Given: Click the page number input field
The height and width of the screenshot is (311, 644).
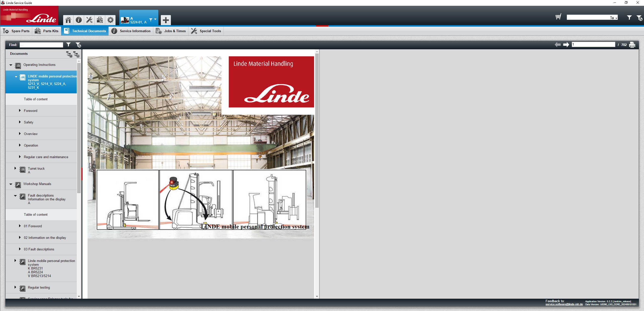Looking at the screenshot, I should tap(593, 44).
